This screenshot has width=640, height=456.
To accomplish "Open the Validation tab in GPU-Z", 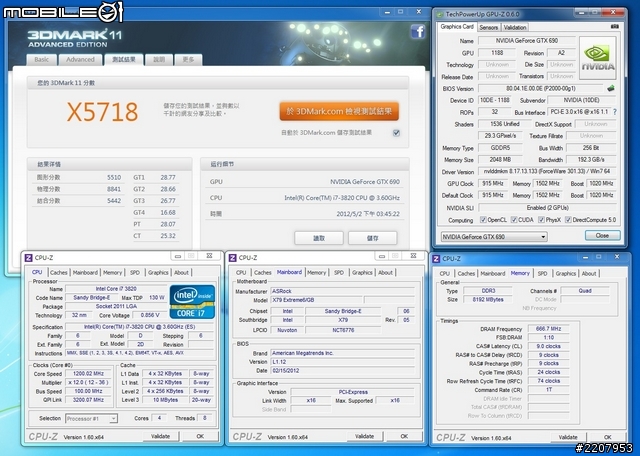I will 515,27.
